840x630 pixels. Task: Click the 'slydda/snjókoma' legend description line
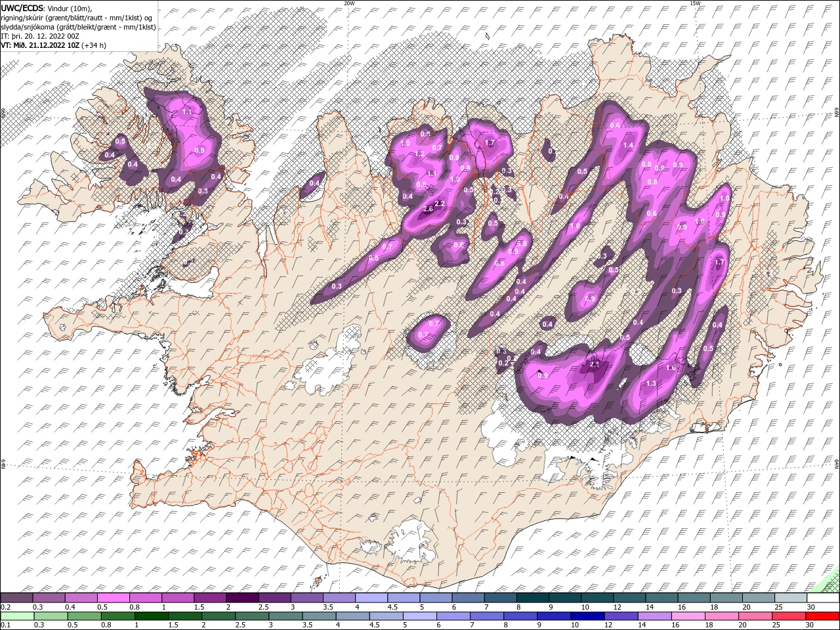click(78, 27)
